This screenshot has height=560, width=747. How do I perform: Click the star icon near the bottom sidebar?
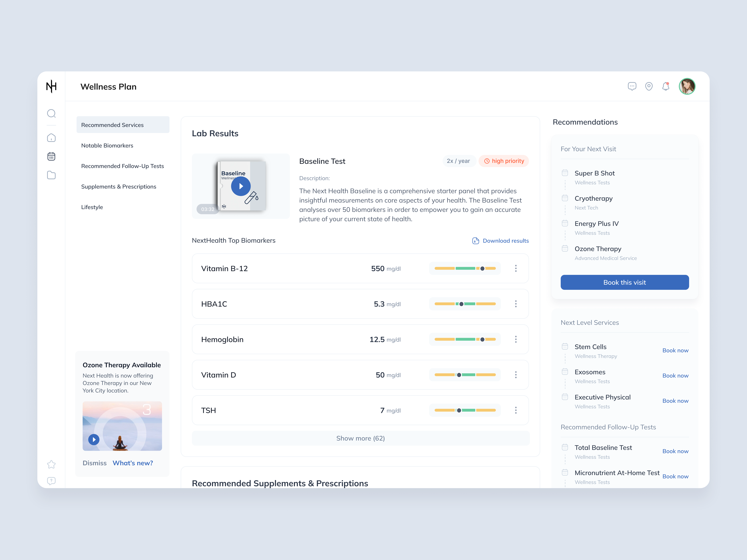pos(51,464)
